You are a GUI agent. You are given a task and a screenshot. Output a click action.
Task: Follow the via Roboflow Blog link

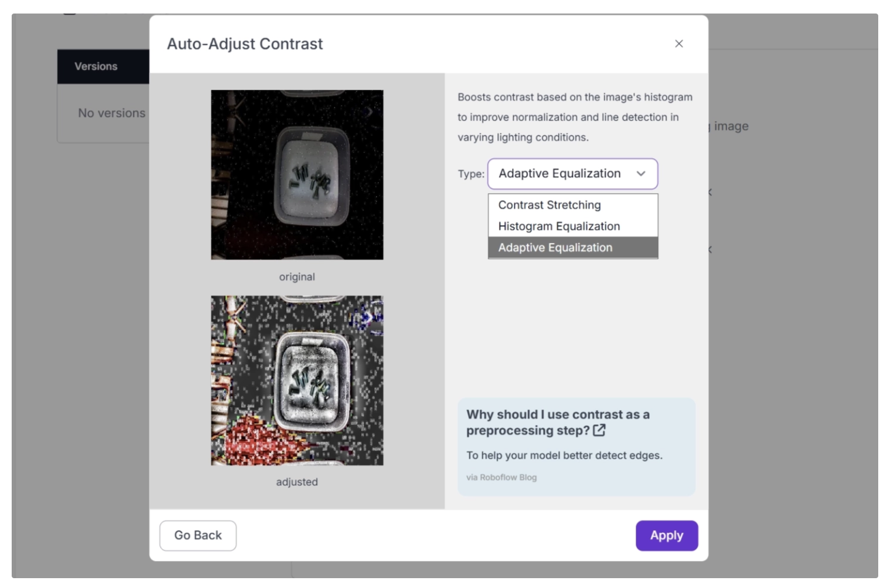tap(501, 477)
